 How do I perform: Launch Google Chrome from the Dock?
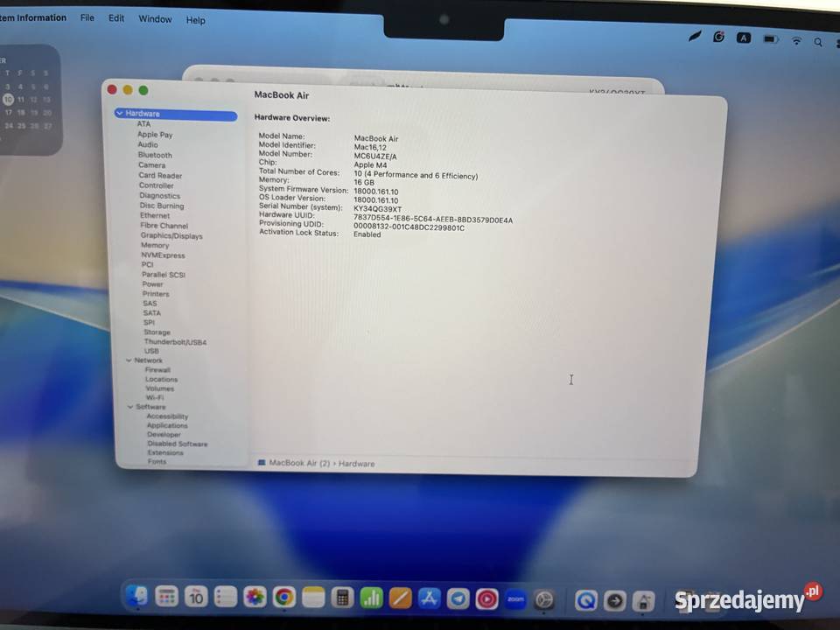coord(283,598)
